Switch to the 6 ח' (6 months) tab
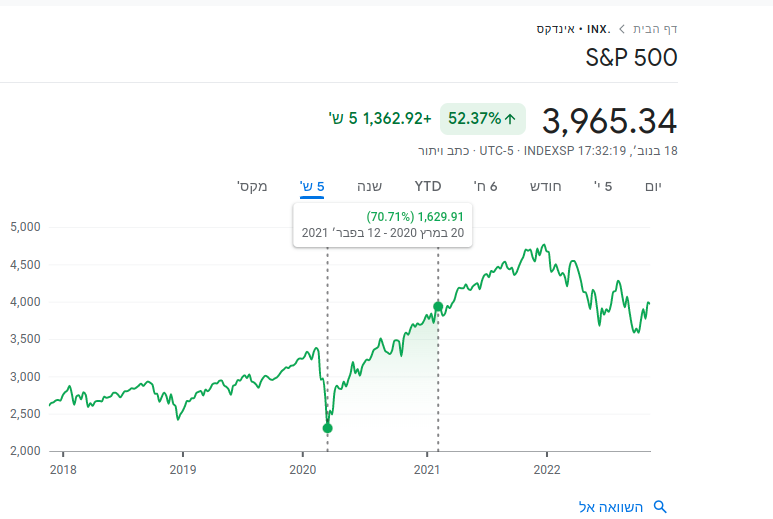This screenshot has height=519, width=773. [486, 186]
